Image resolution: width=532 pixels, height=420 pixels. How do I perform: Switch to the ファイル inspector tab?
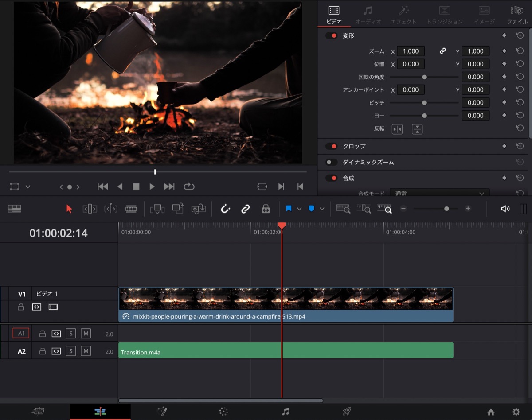coord(517,15)
